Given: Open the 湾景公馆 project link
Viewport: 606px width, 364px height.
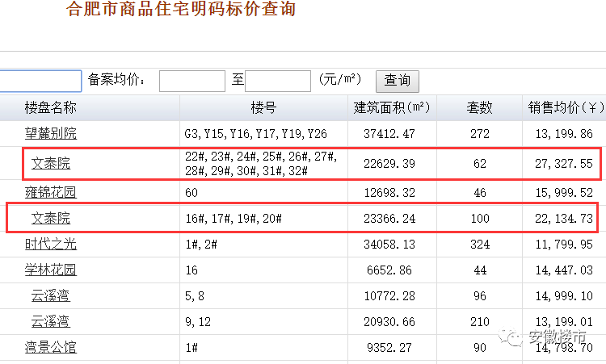Looking at the screenshot, I should pos(51,347).
